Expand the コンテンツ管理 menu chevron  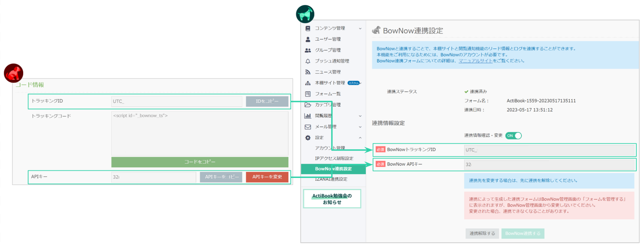360,28
